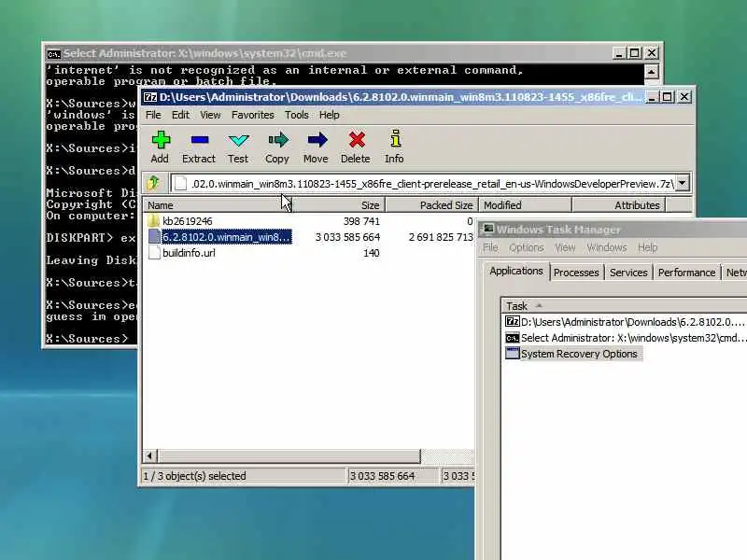Minimize the 7-Zip window

coord(651,97)
